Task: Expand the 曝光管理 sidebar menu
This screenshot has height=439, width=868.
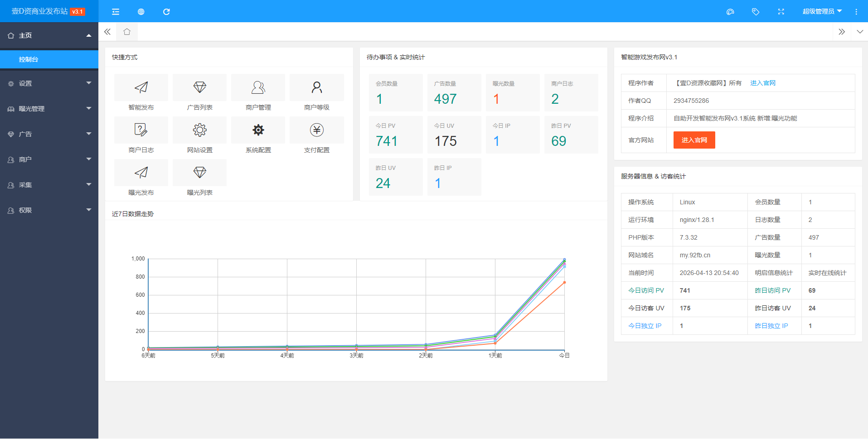Action: (x=49, y=109)
